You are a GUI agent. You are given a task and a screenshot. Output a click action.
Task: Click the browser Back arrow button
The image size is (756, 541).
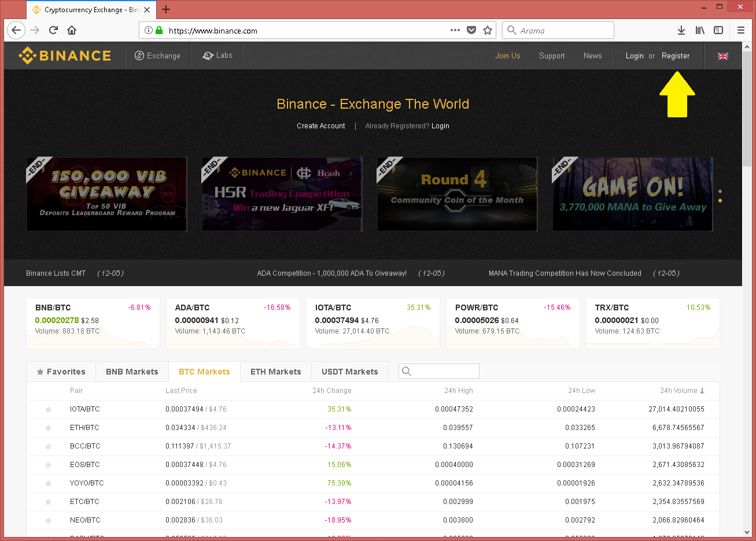16,30
